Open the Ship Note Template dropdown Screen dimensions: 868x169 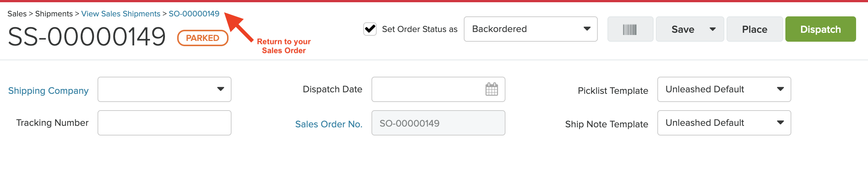tap(724, 123)
